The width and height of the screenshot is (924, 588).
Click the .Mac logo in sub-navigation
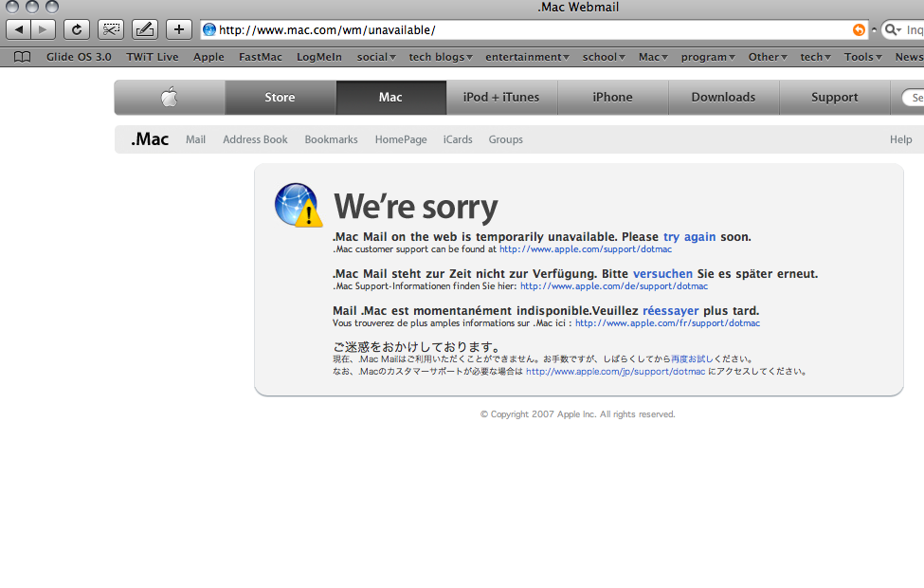coord(150,139)
